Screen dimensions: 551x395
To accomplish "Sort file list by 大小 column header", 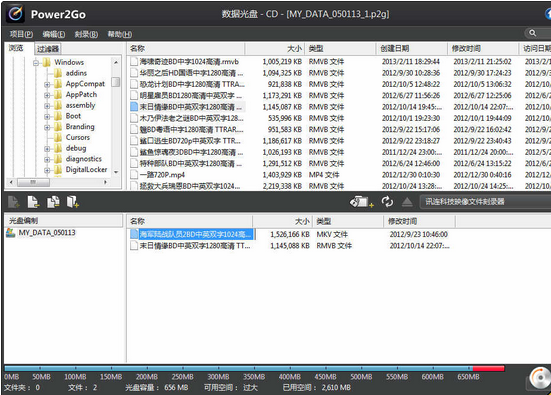I will (275, 48).
